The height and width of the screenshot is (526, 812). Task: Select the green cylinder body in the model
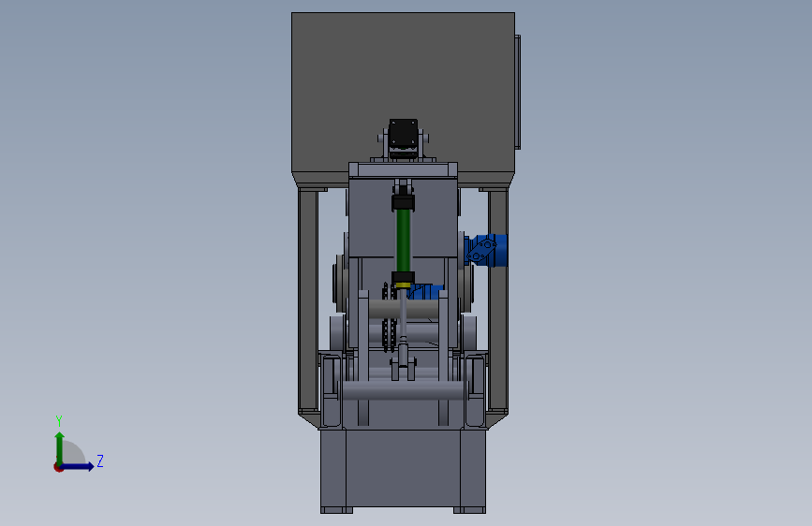(403, 241)
